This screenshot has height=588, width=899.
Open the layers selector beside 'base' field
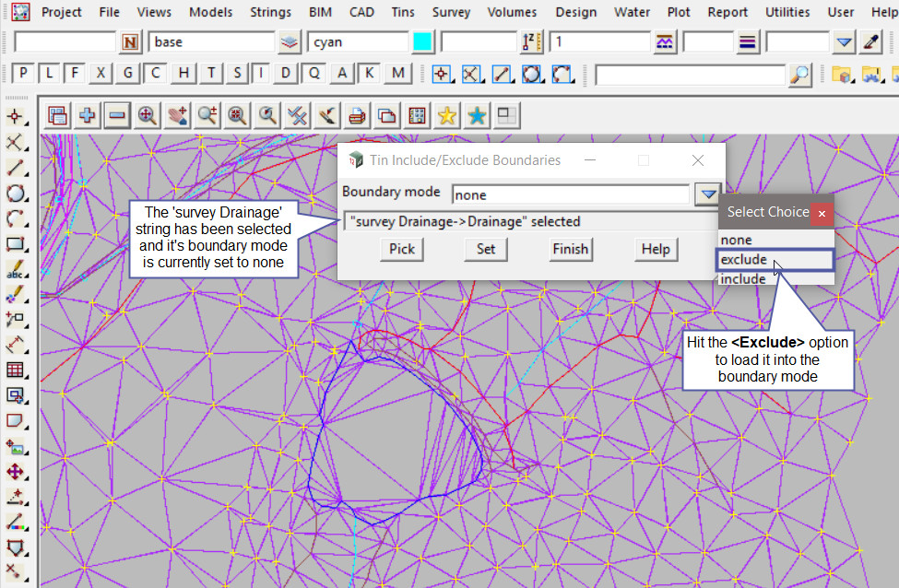[x=290, y=41]
